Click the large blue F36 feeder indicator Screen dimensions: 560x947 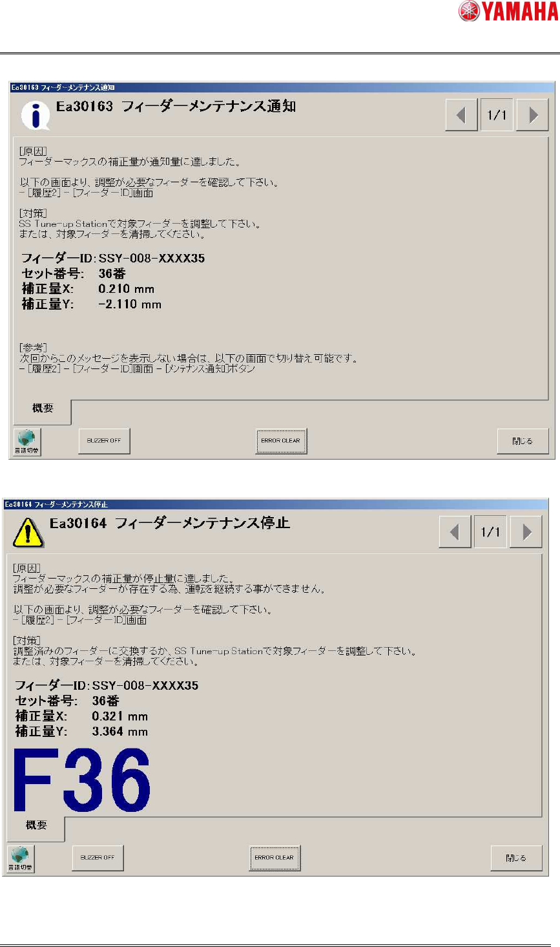pyautogui.click(x=82, y=780)
